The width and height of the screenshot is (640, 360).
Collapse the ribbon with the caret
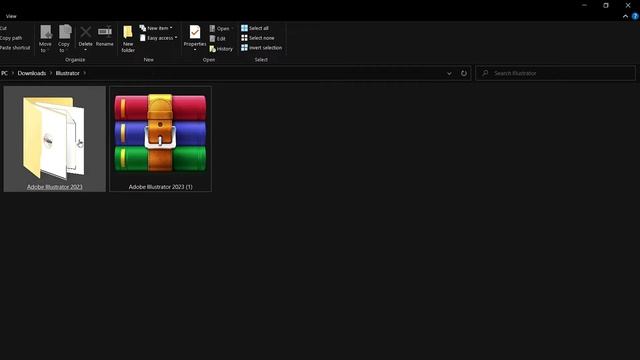click(625, 16)
